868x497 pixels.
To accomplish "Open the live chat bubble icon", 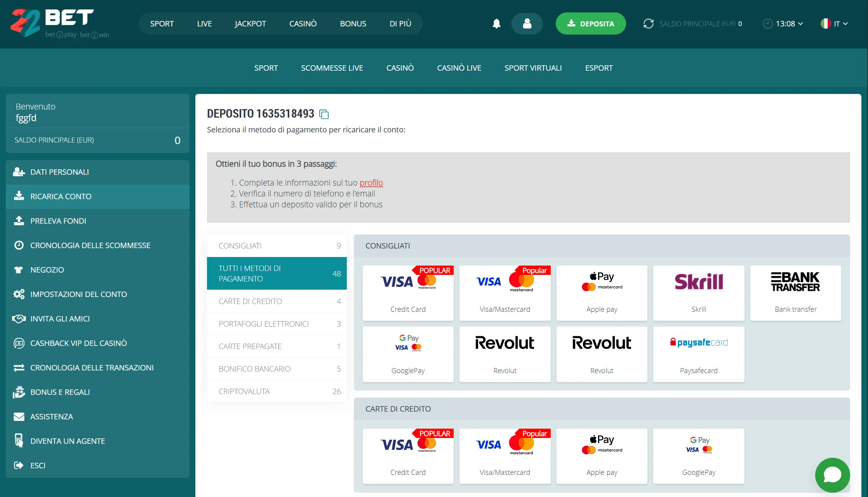I will [832, 474].
